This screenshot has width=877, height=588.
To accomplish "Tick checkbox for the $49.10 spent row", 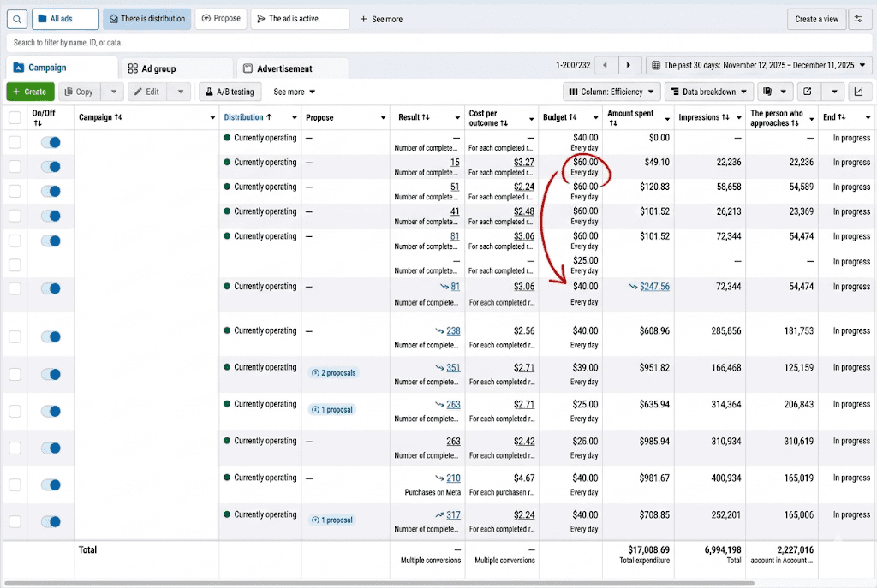I will pyautogui.click(x=15, y=167).
